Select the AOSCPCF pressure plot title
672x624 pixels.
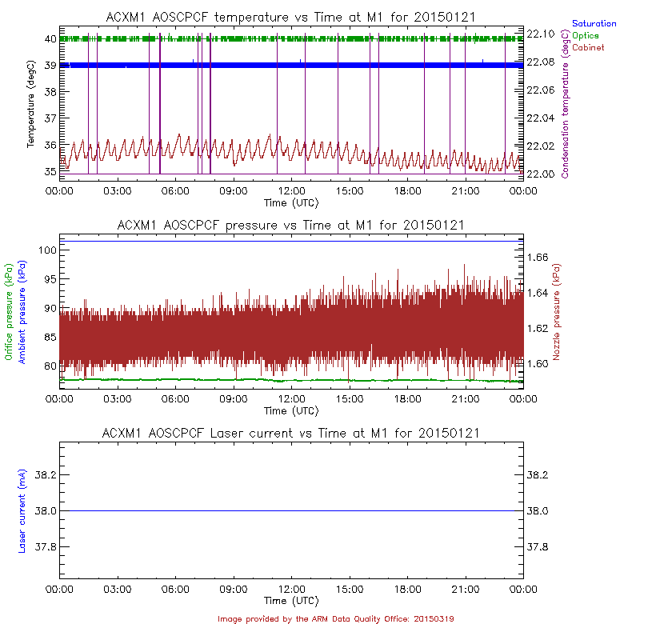click(291, 226)
